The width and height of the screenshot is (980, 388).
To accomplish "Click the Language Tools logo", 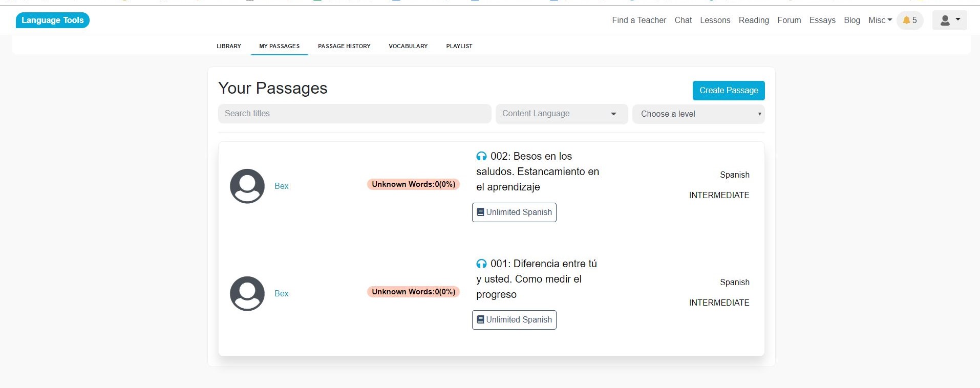I will point(53,20).
